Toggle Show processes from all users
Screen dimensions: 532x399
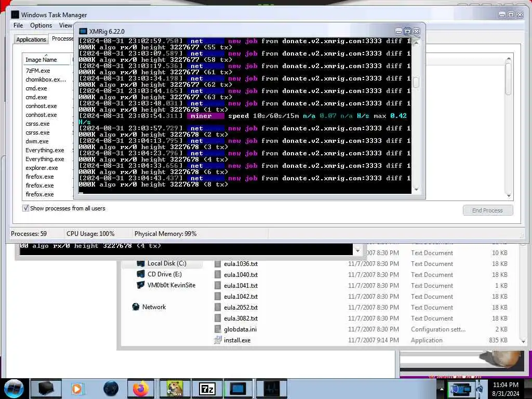point(26,208)
